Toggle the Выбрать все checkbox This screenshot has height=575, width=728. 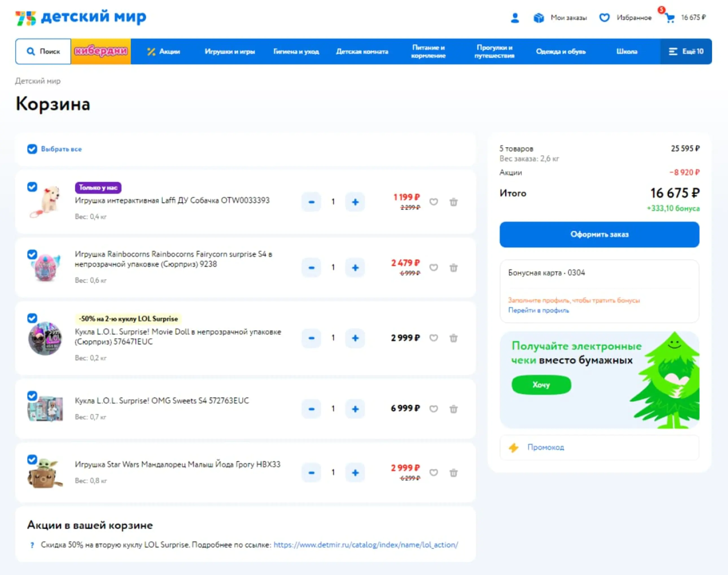point(32,149)
